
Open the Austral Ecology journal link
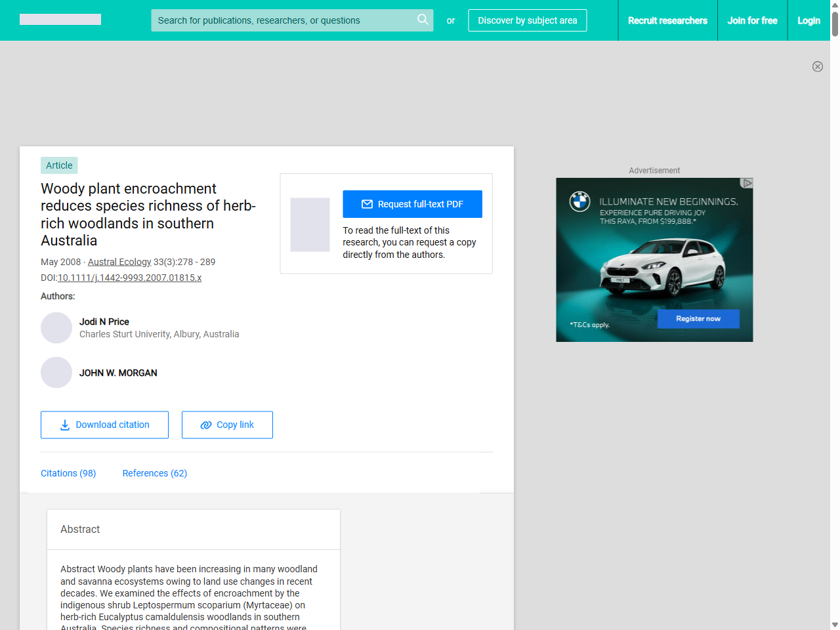tap(119, 262)
